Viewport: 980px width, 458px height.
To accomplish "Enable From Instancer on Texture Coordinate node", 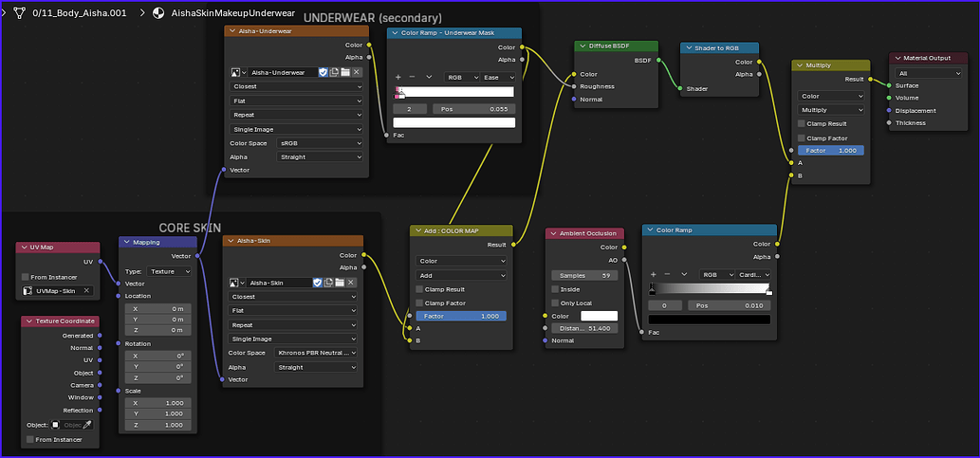I will [30, 439].
